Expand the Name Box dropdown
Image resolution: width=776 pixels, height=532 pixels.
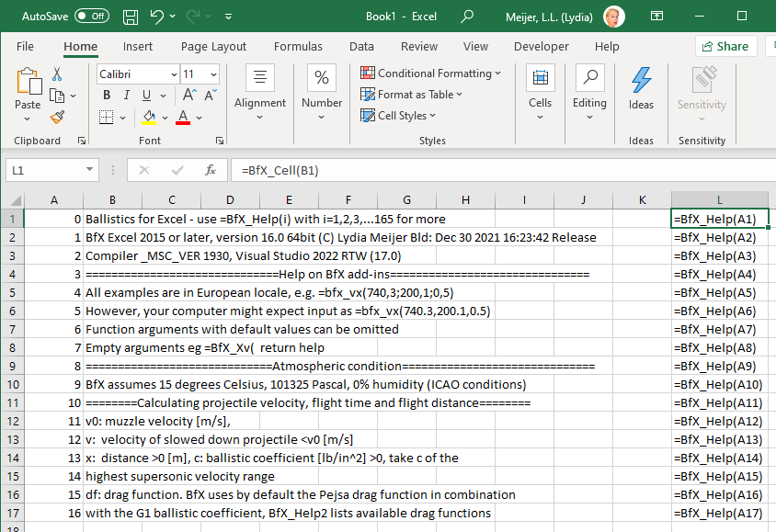(x=89, y=170)
